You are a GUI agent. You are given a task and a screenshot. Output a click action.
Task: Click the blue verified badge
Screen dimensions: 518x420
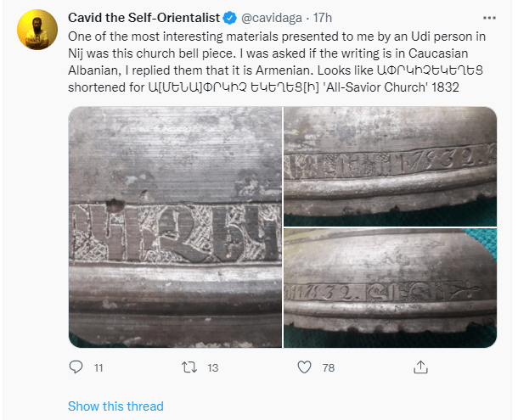pos(229,17)
